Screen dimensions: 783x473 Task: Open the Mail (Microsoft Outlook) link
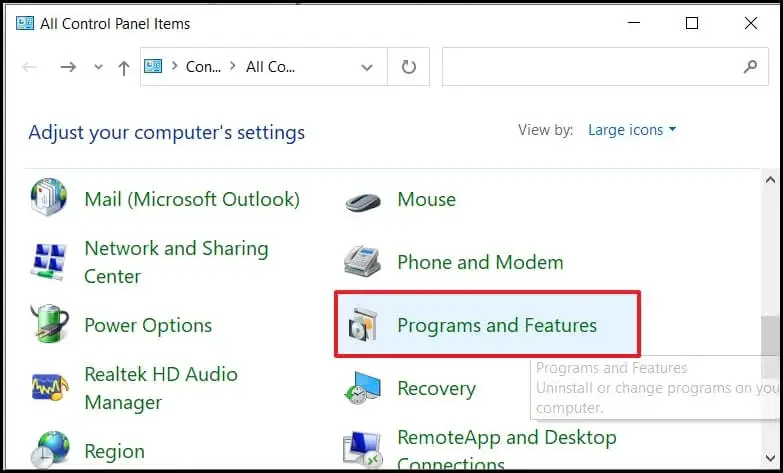[x=192, y=199]
